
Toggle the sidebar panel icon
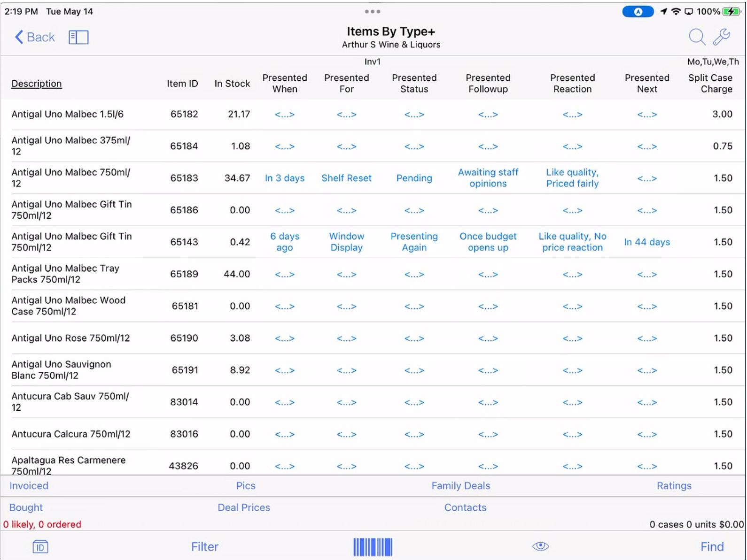(x=78, y=37)
